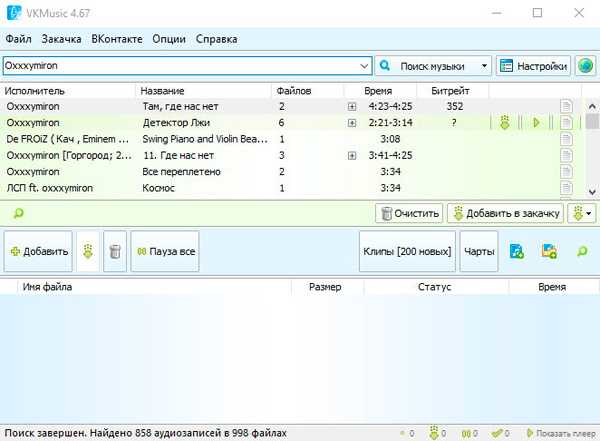Expand files for Там, где нас нет
The image size is (600, 441).
pos(352,107)
